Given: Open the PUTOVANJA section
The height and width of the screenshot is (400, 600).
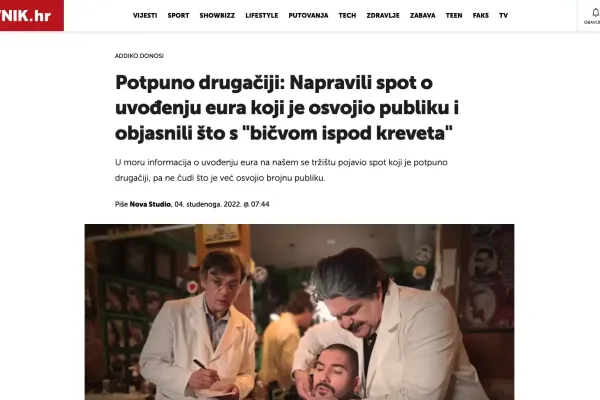Looking at the screenshot, I should [x=308, y=16].
